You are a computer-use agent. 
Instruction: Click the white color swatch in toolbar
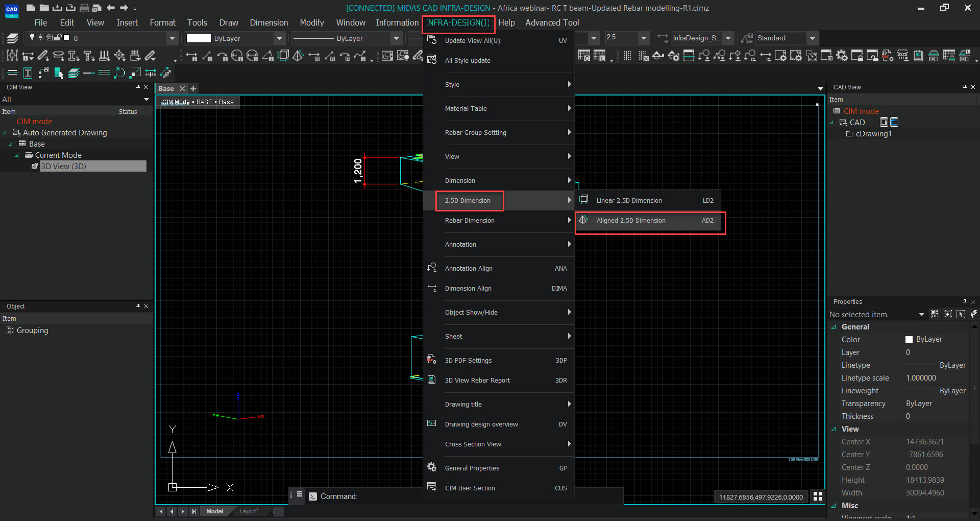point(199,38)
